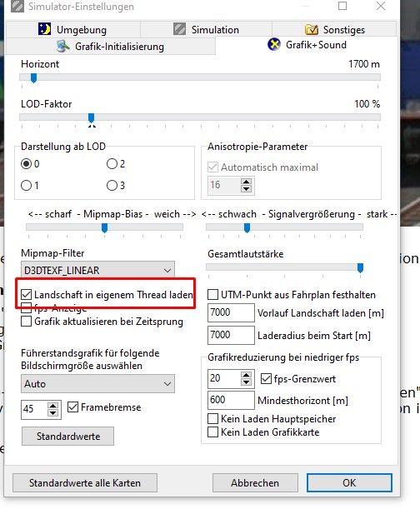Toggle the Framebremse checkbox
This screenshot has width=420, height=509.
pyautogui.click(x=72, y=407)
